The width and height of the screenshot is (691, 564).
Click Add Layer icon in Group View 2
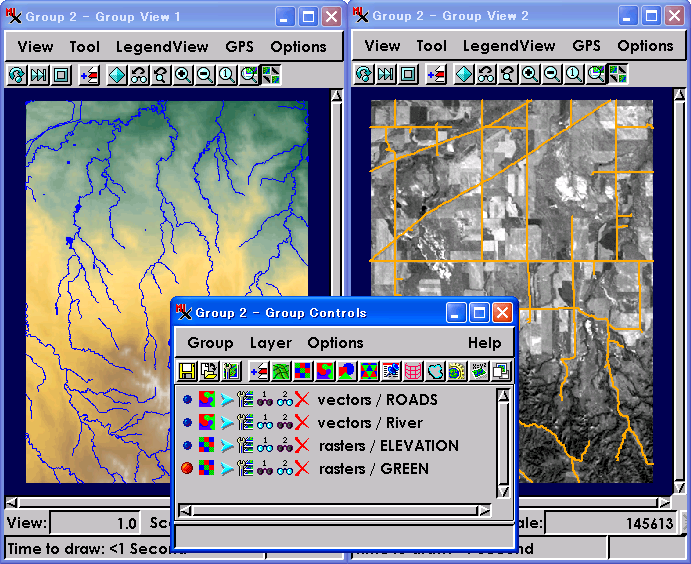click(x=436, y=75)
